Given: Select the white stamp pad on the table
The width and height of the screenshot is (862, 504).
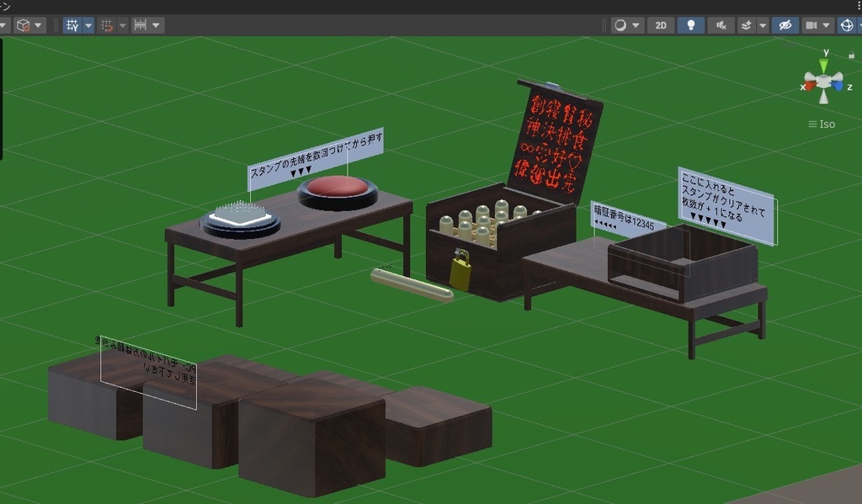Looking at the screenshot, I should [x=240, y=218].
